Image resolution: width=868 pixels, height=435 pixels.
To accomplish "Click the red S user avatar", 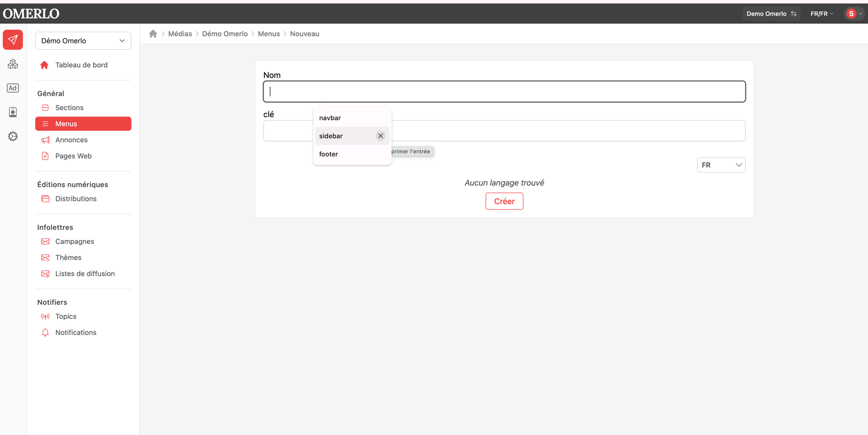I will 851,14.
